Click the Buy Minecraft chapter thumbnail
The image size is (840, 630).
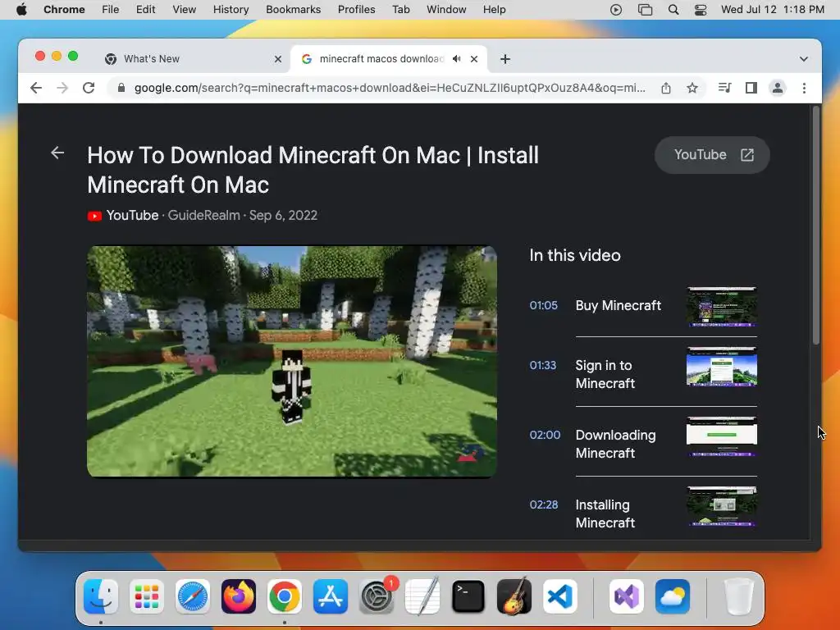(722, 307)
